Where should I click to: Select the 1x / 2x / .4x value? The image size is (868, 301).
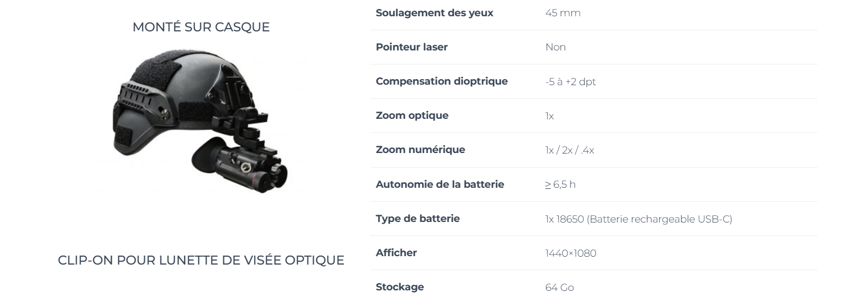[x=570, y=150]
